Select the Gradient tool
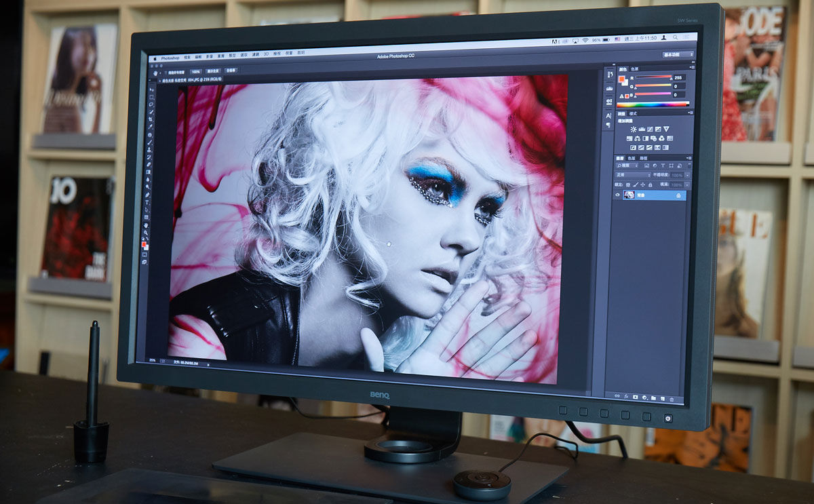The width and height of the screenshot is (814, 504). (149, 172)
